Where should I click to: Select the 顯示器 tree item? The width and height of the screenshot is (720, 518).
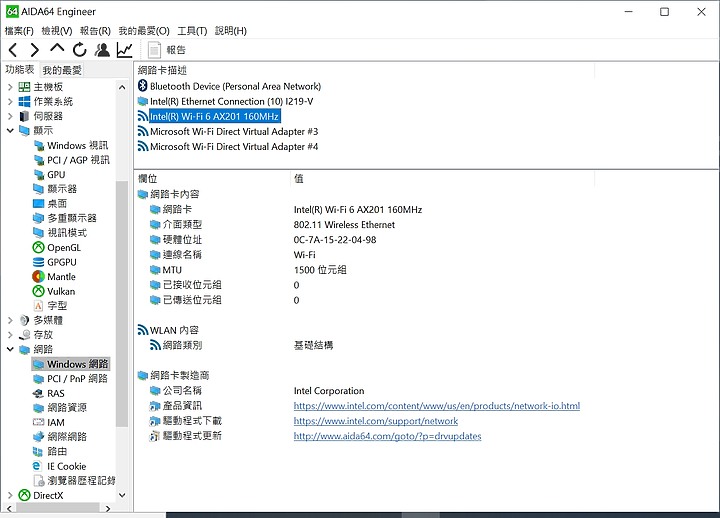pos(55,189)
